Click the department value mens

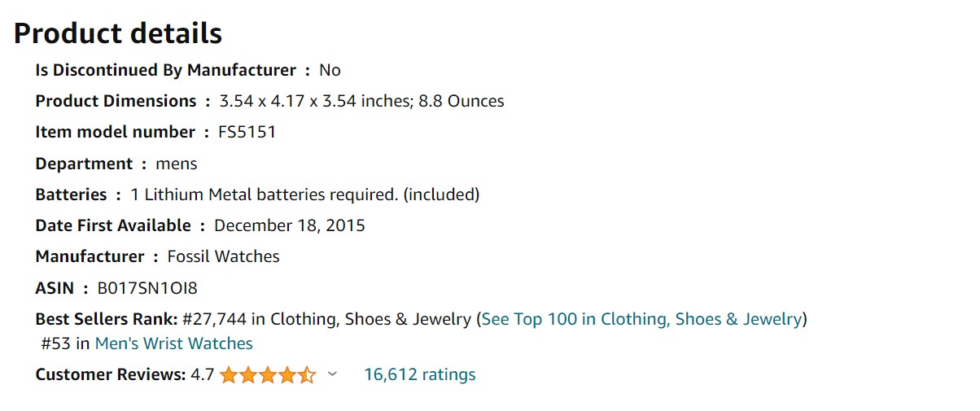tap(177, 164)
